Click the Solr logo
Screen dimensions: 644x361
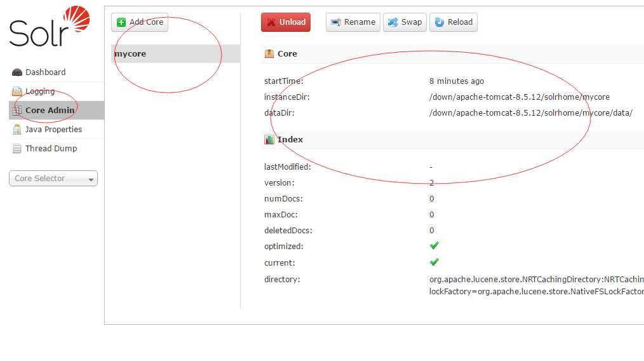tap(50, 26)
